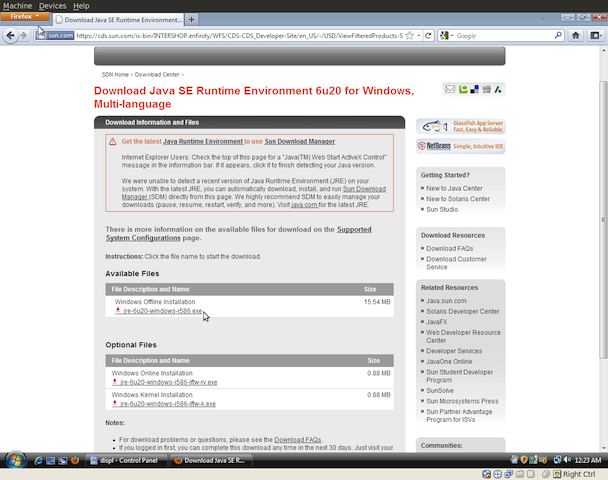Open New to Java Center sidebar link
The height and width of the screenshot is (480, 608).
click(x=454, y=188)
